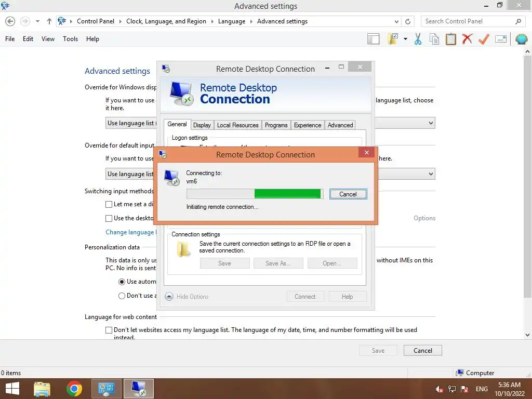
Task: Check Let me set a different input method
Action: point(109,205)
